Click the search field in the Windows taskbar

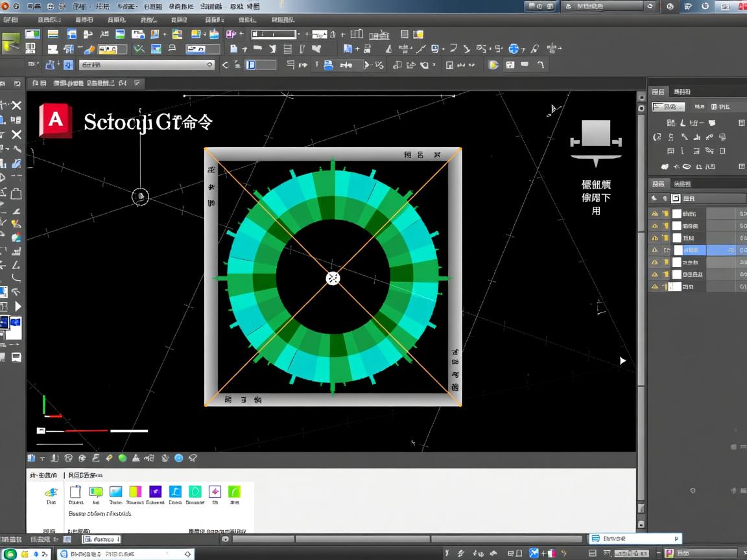(x=126, y=554)
